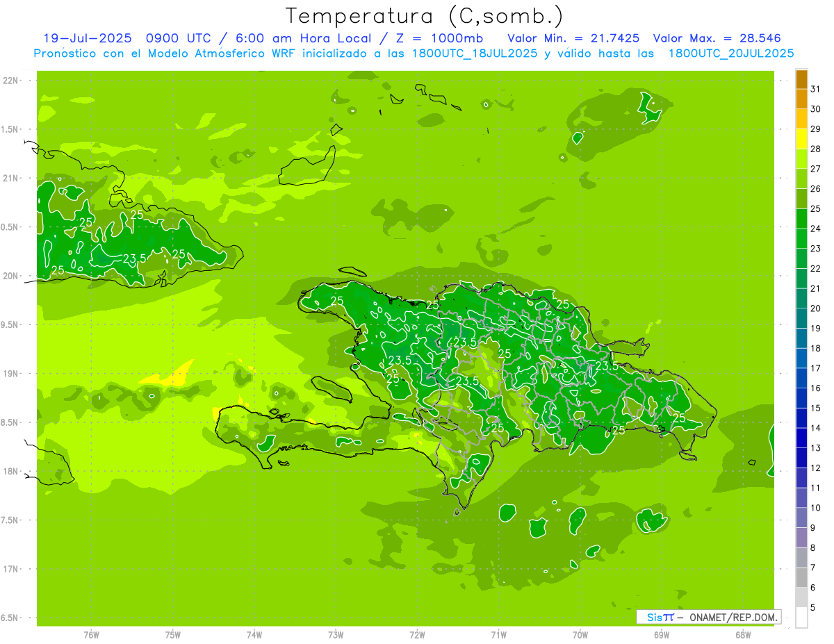This screenshot has height=644, width=834.
Task: Click the '73W' longitude axis label
Action: [336, 635]
